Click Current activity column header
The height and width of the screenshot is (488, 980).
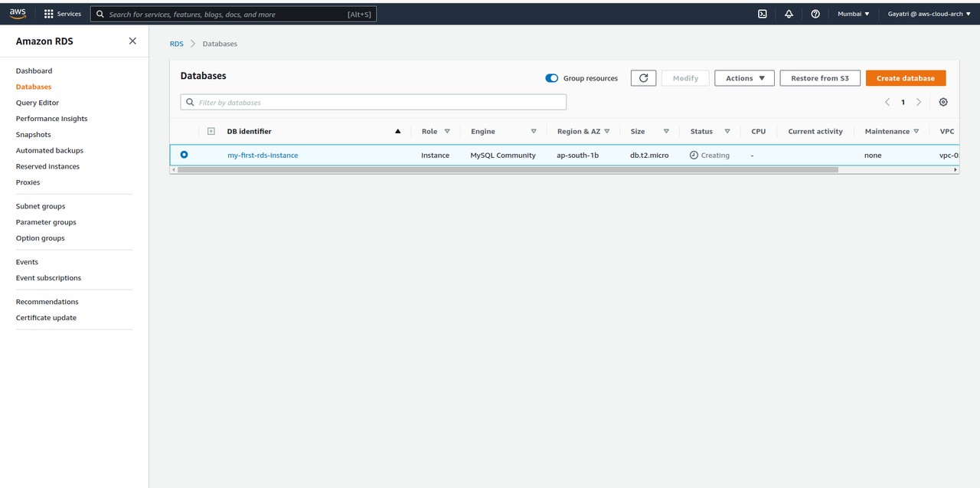pyautogui.click(x=815, y=131)
